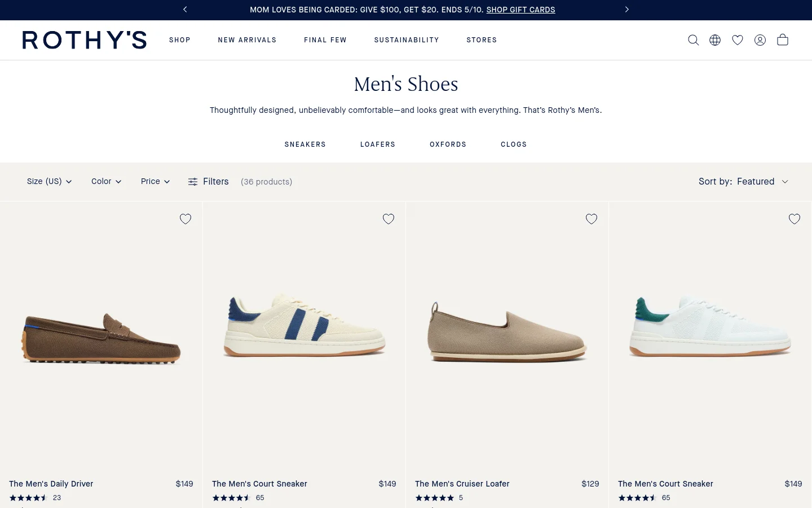Expand the Size (US) filter dropdown
812x508 pixels.
50,181
